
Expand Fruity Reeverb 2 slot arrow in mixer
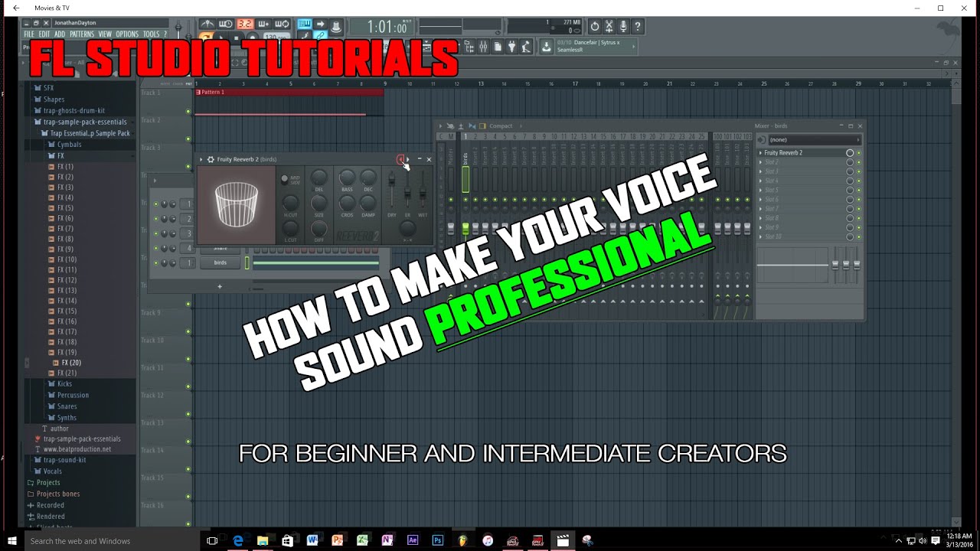click(x=760, y=153)
